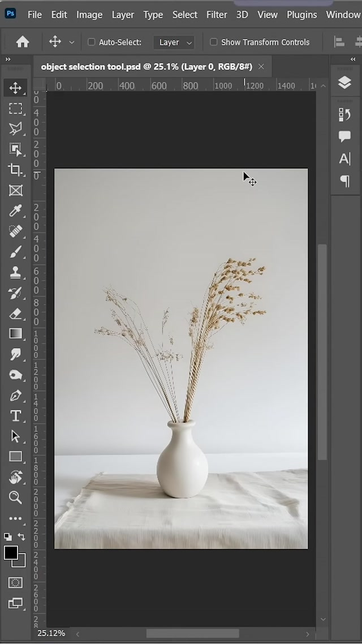Choose the Pen tool
Screen dimensions: 362x644
click(x=15, y=396)
